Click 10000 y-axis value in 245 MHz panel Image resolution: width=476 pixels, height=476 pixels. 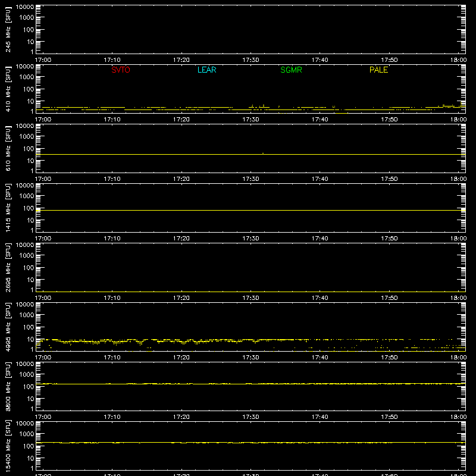(x=25, y=7)
